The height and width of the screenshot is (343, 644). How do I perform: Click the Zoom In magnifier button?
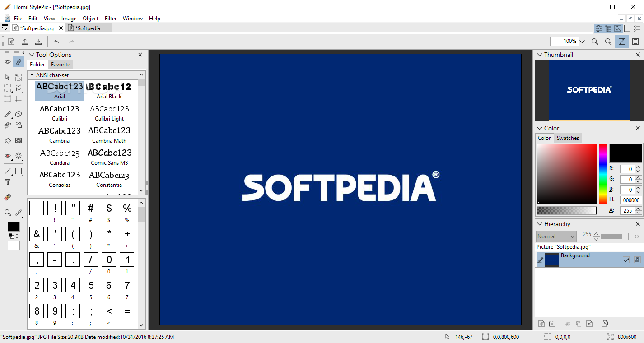[x=595, y=42]
